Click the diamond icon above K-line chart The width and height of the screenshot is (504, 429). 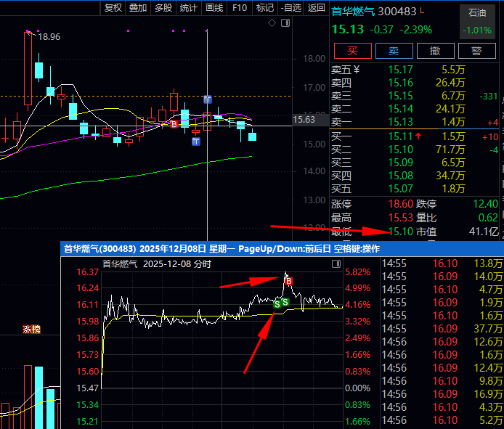point(272,23)
